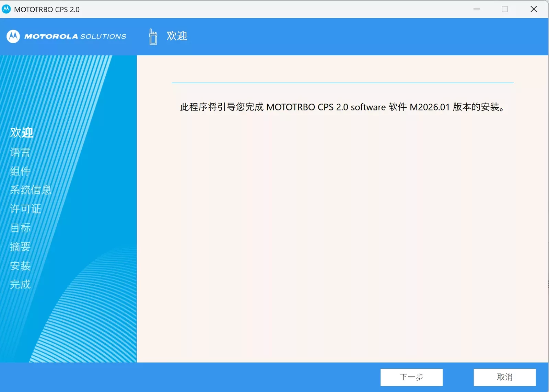The width and height of the screenshot is (549, 392).
Task: Click the radio handset icon beside 欢迎
Action: click(x=153, y=37)
